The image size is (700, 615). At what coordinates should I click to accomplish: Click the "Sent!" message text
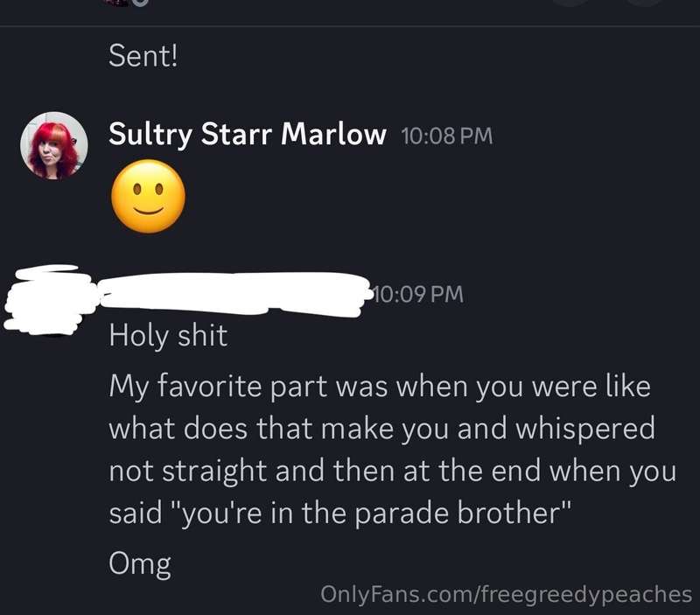[x=143, y=56]
